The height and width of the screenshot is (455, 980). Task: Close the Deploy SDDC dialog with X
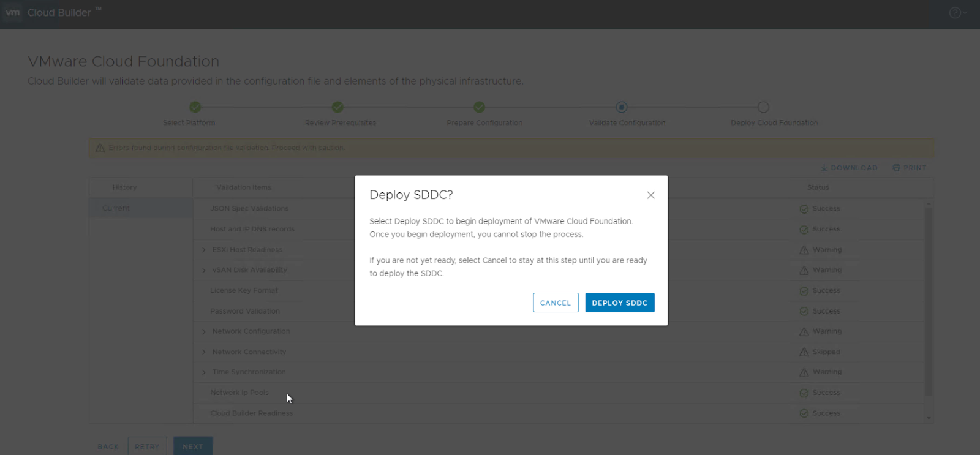pos(650,195)
